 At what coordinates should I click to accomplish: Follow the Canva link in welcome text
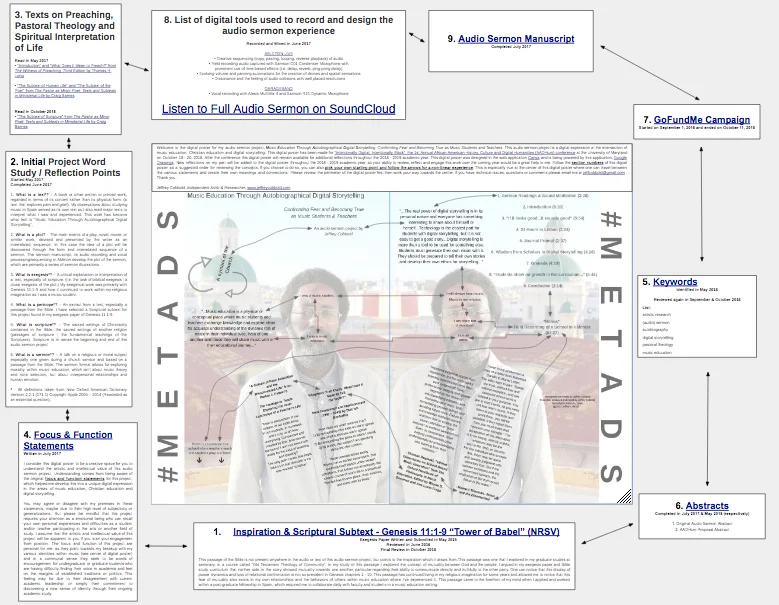[x=534, y=158]
